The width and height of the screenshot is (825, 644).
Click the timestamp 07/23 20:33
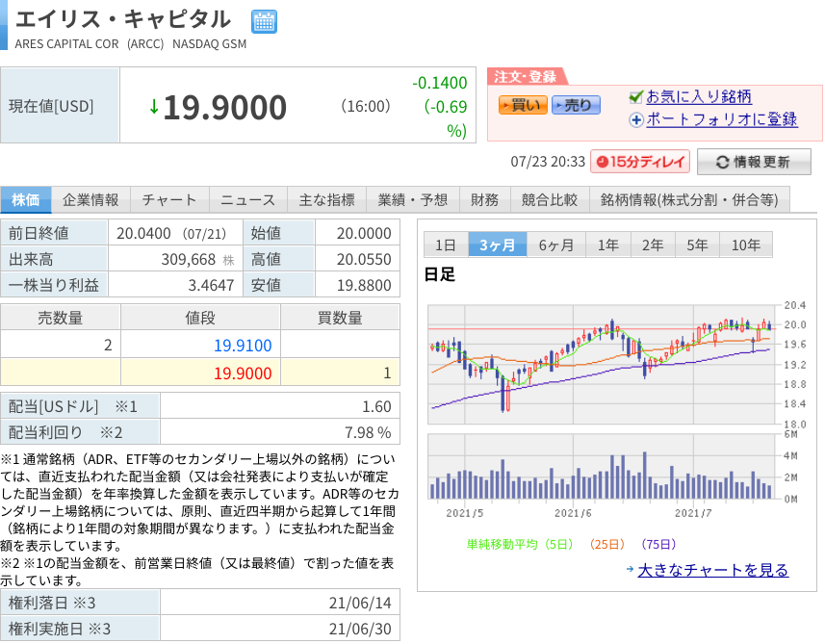pyautogui.click(x=548, y=162)
